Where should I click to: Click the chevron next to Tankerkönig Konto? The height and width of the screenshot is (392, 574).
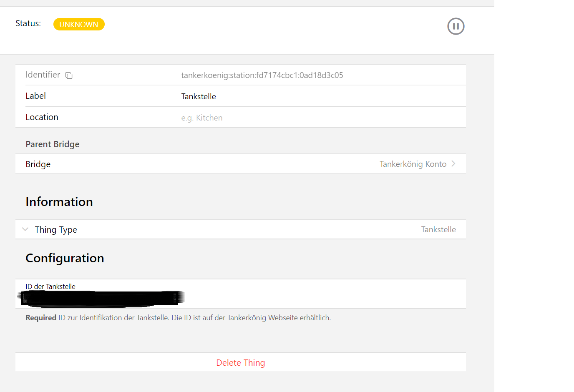(453, 164)
